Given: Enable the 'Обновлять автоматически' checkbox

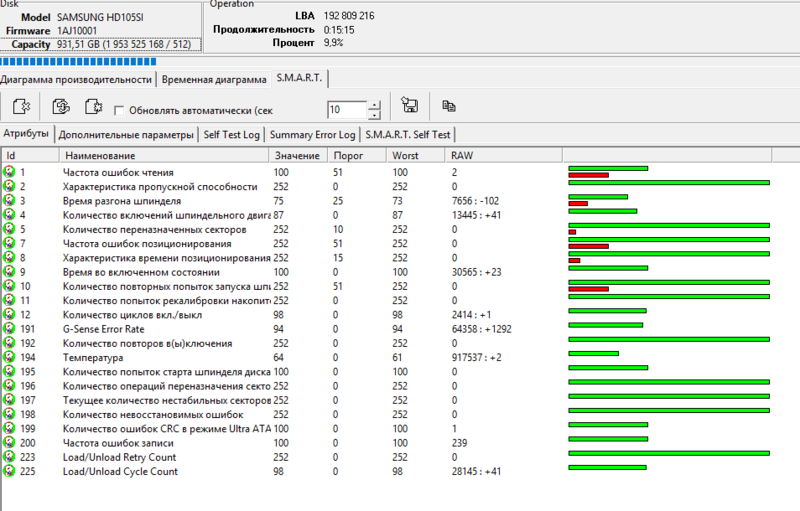Looking at the screenshot, I should (x=119, y=110).
